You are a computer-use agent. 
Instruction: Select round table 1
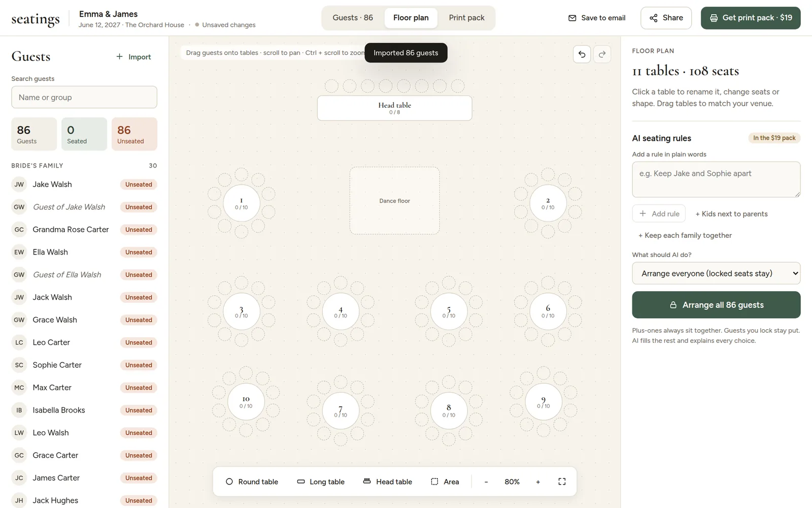[242, 203]
